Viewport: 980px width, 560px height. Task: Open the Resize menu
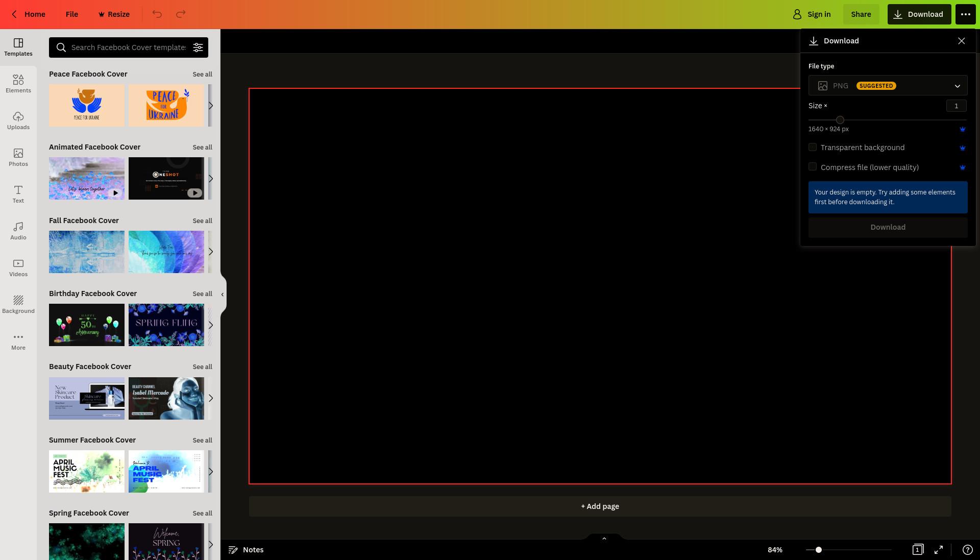pos(114,14)
